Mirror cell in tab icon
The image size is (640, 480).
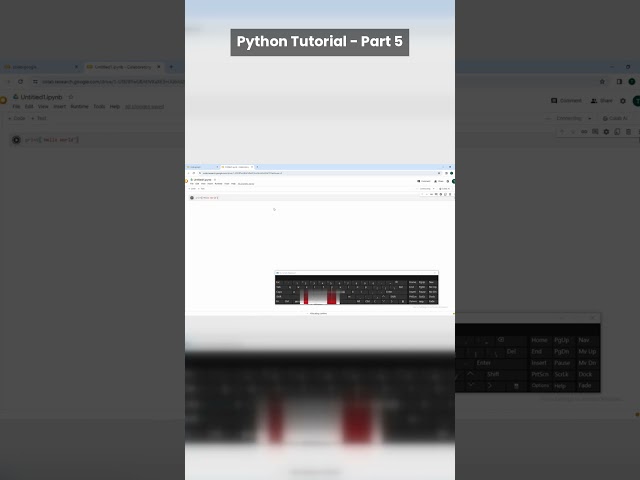click(617, 131)
